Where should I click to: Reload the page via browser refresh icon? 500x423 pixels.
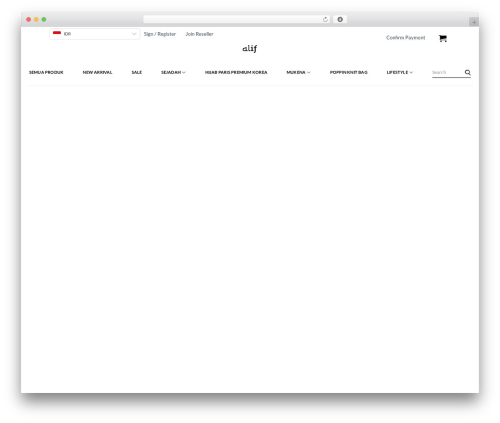click(325, 19)
